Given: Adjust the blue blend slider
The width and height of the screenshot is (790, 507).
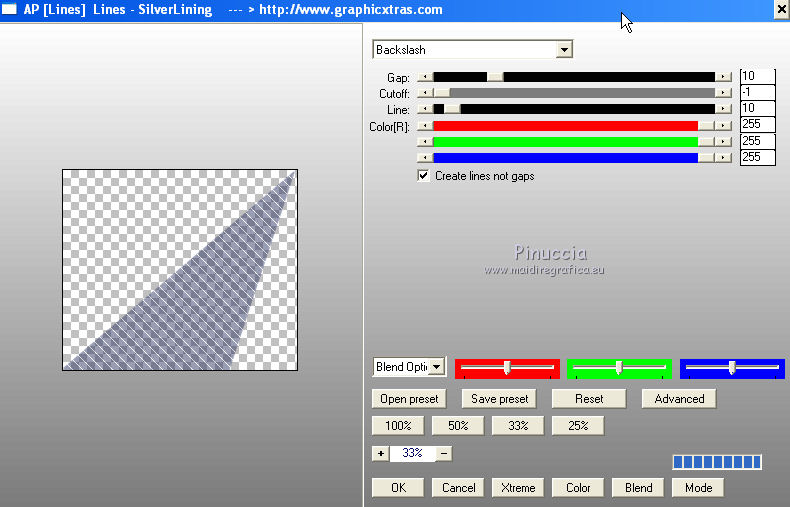Looking at the screenshot, I should tap(732, 368).
